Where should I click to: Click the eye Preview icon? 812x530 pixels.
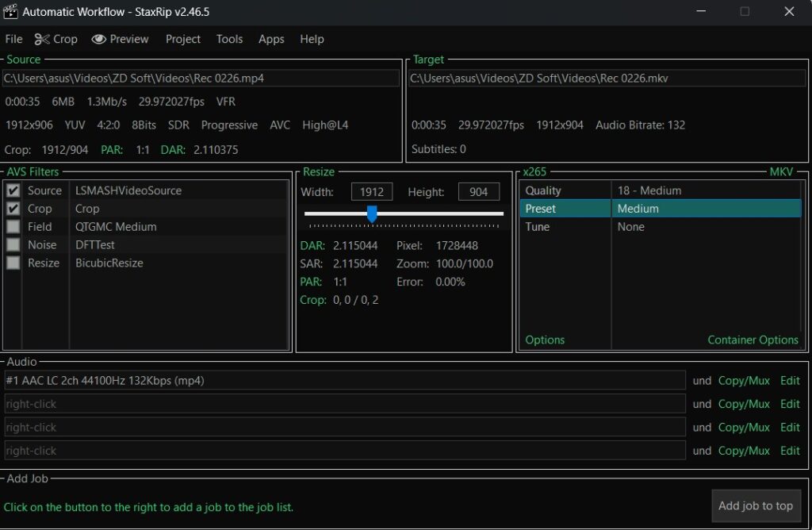(99, 39)
